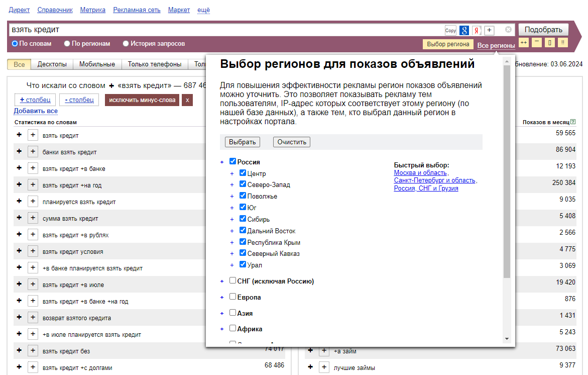Switch to the Мобильные tab
Image resolution: width=588 pixels, height=375 pixels.
(x=97, y=64)
